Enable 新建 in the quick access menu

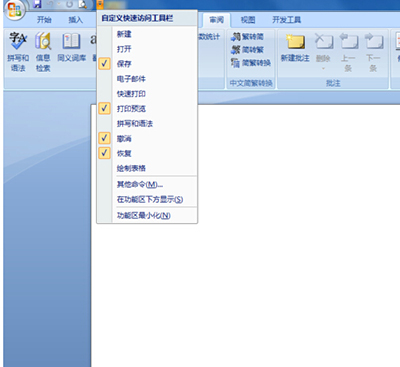[x=147, y=34]
